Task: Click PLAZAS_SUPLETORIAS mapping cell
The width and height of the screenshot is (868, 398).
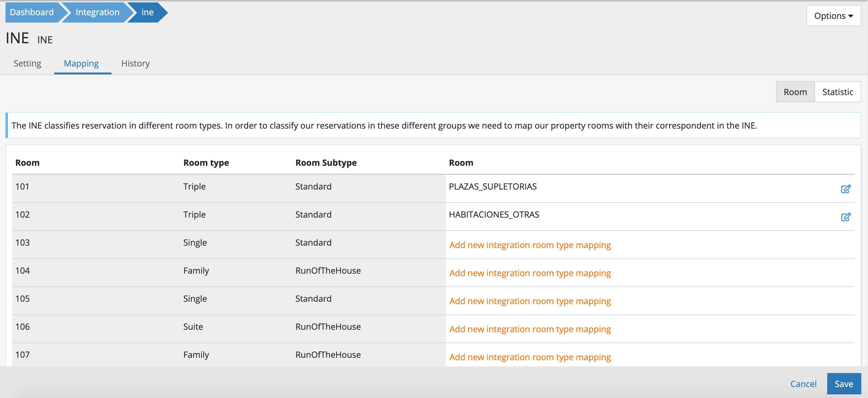Action: [x=493, y=187]
